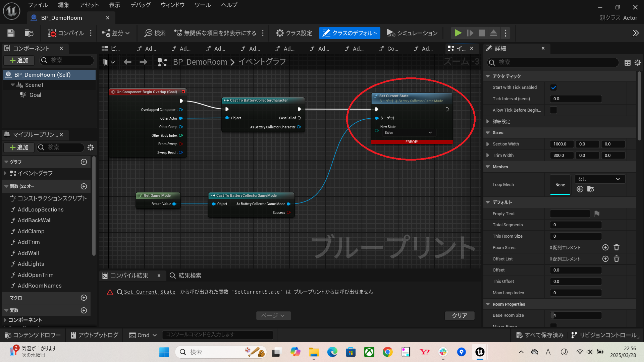The width and height of the screenshot is (644, 362).
Task: Add a new variable with plus icon
Action: [x=84, y=310]
